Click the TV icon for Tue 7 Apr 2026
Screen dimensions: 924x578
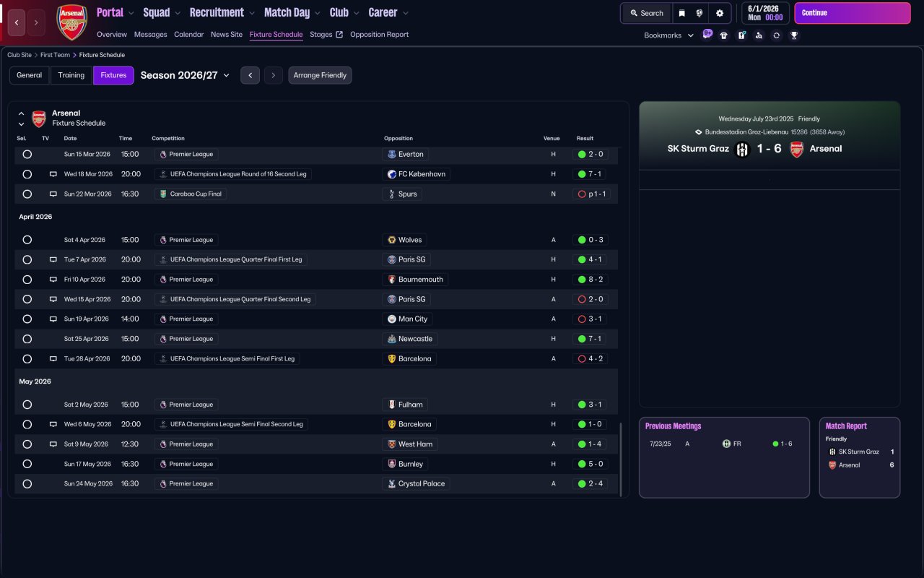[x=53, y=259]
